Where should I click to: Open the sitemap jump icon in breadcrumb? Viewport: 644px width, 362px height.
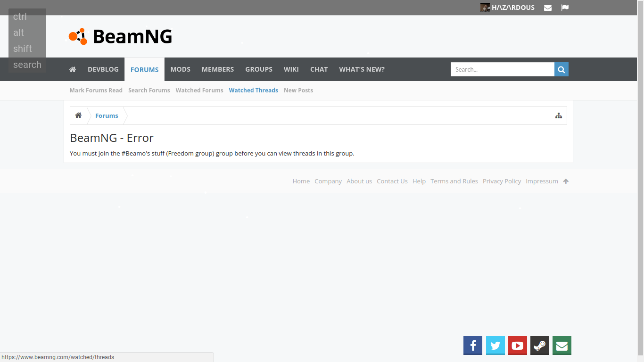(559, 115)
